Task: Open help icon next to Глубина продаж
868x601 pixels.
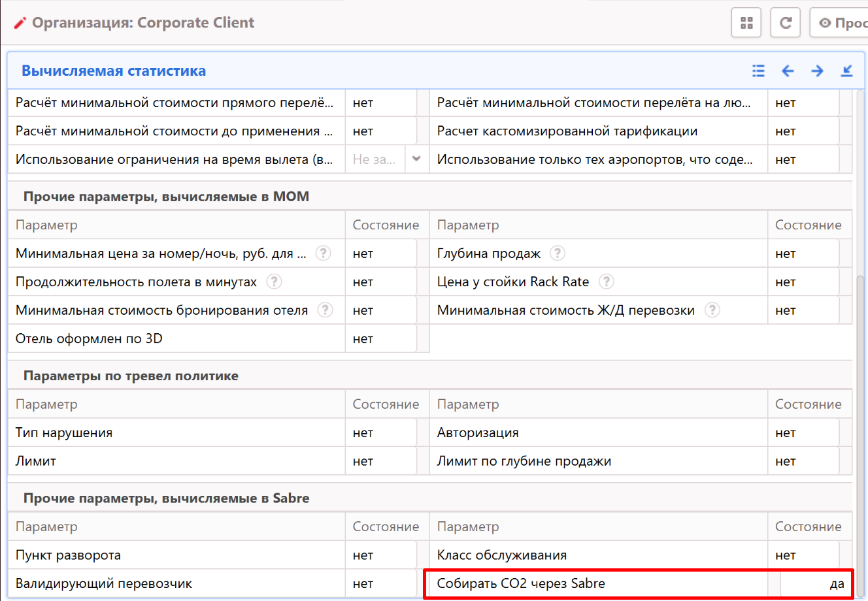Action: (557, 253)
